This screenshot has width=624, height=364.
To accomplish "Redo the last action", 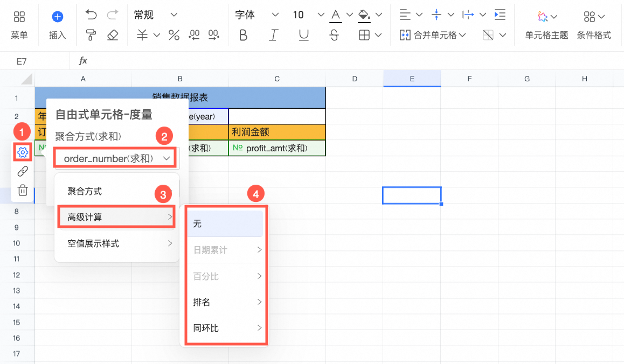I will click(113, 15).
